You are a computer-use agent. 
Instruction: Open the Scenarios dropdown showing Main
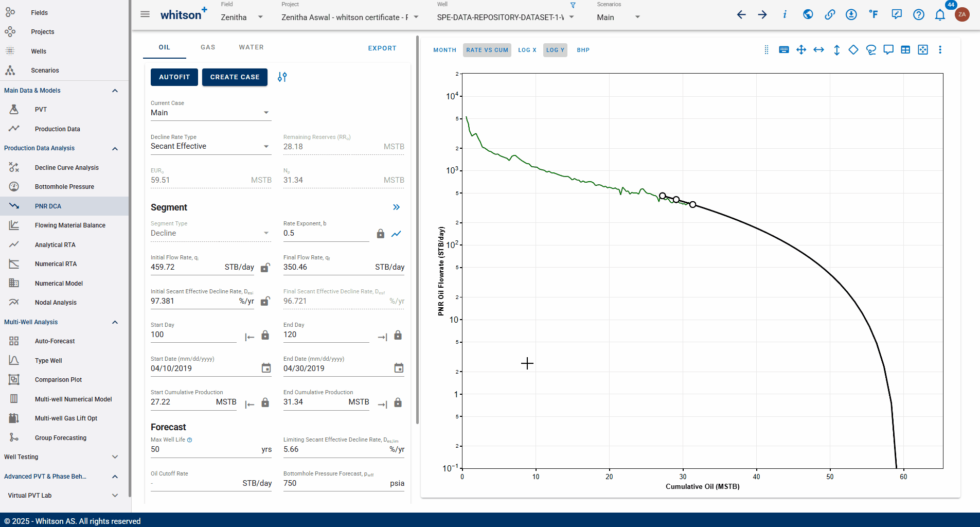coord(618,17)
